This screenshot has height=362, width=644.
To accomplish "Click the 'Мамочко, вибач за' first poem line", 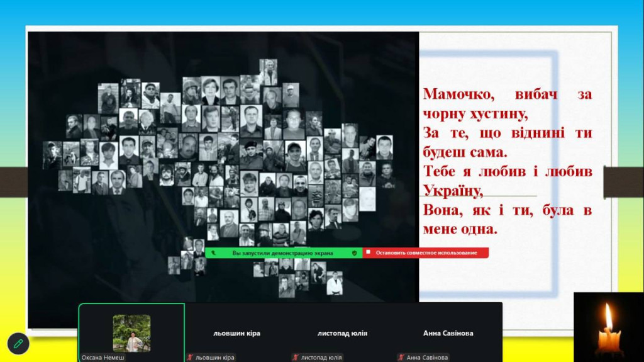I will pos(507,95).
